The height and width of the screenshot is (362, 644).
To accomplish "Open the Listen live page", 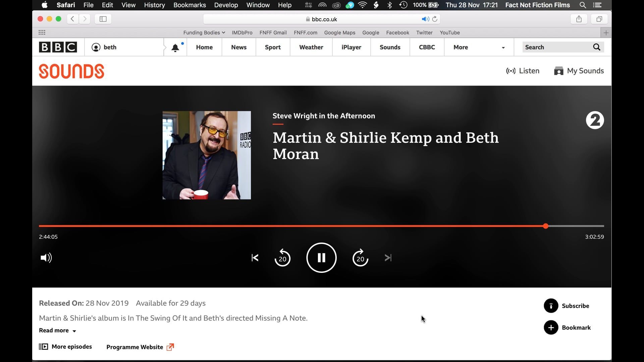I will (x=523, y=71).
